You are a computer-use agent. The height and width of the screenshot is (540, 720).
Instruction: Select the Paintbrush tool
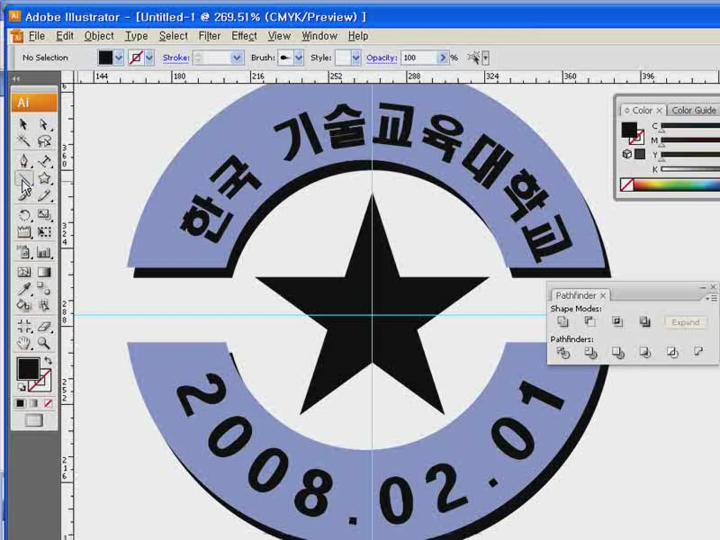tap(24, 196)
